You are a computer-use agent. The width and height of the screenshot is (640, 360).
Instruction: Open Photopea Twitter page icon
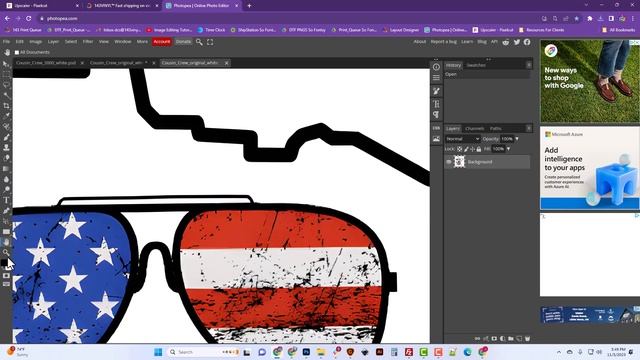click(517, 42)
